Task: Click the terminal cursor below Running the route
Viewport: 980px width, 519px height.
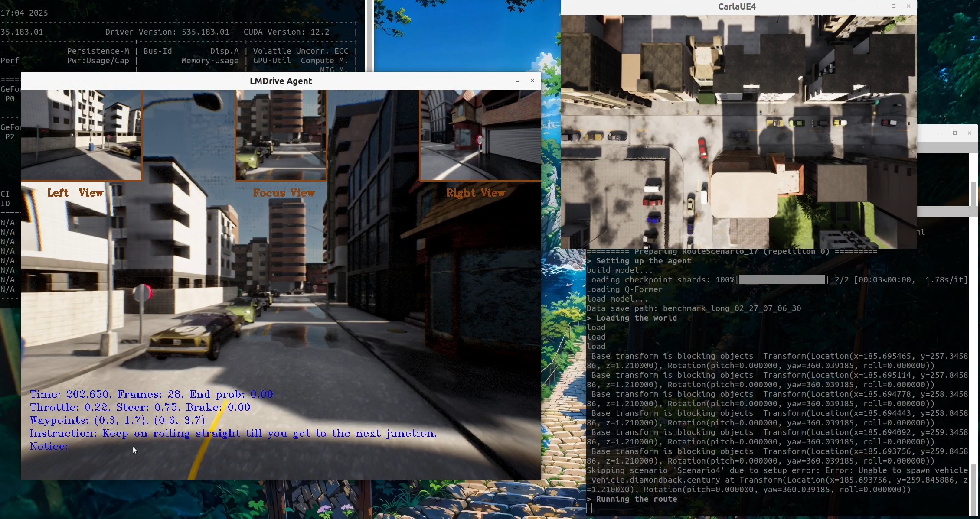Action: [x=589, y=509]
